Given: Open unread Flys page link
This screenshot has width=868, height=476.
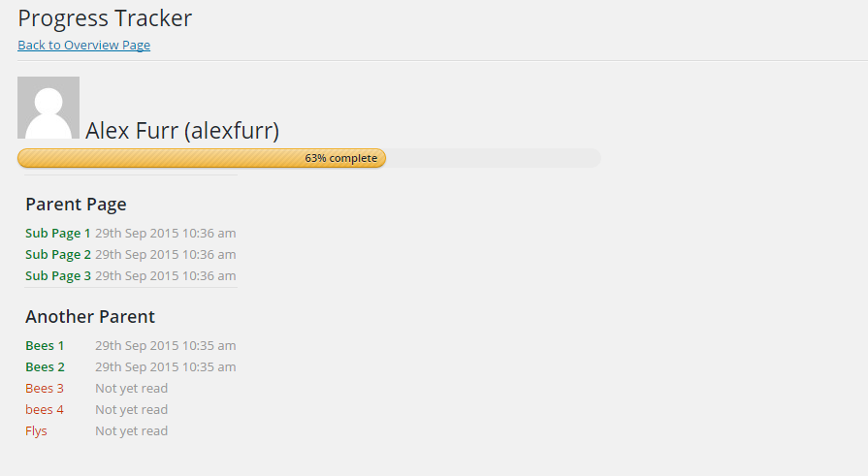Looking at the screenshot, I should coord(36,431).
